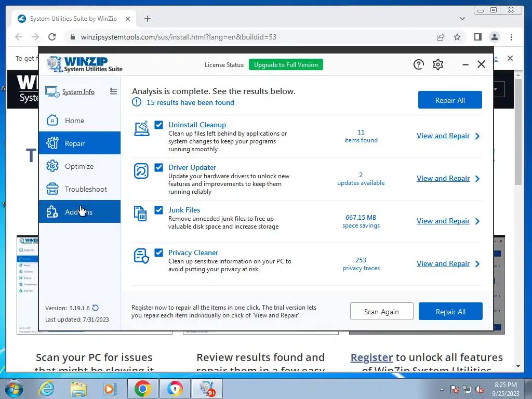Open Windows Explorer from taskbar
Screen dimensions: 532x399
(78, 389)
